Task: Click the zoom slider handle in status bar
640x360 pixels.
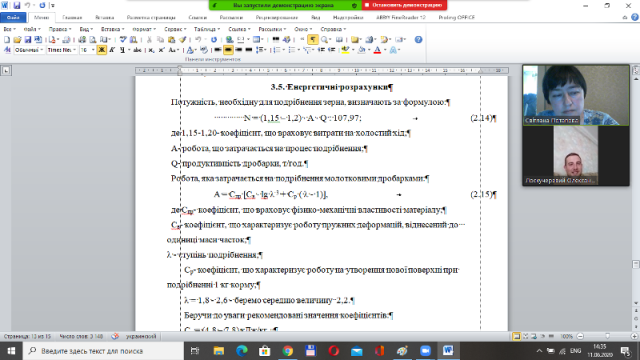Action: (607, 336)
